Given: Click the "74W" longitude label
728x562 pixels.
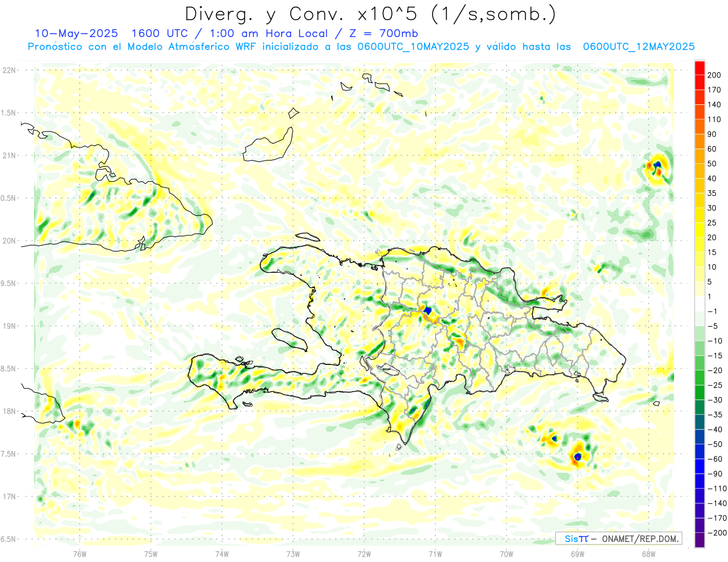Looking at the screenshot, I should (222, 554).
